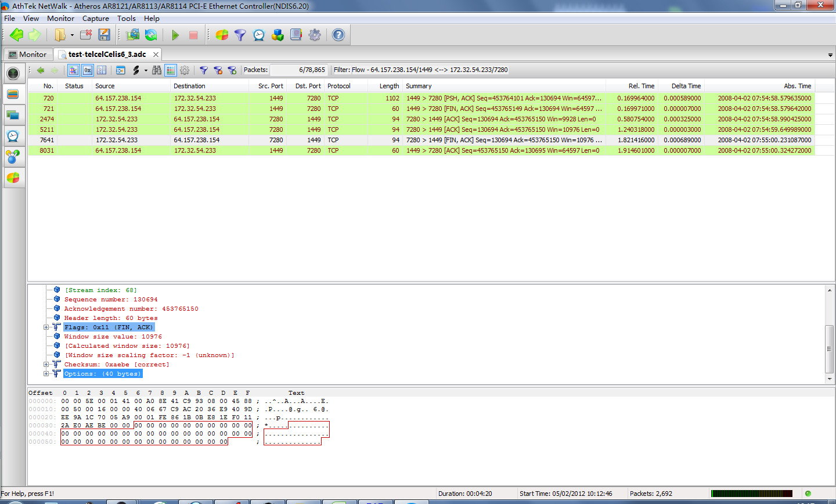Toggle the 0x hex view button
Screen dimensions: 836x504
coord(87,70)
